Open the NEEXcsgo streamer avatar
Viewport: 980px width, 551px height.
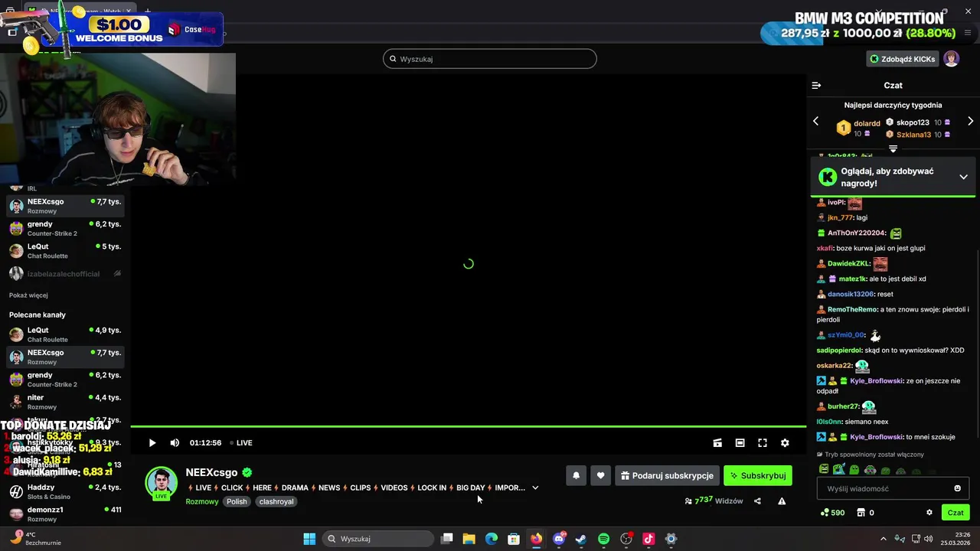161,482
